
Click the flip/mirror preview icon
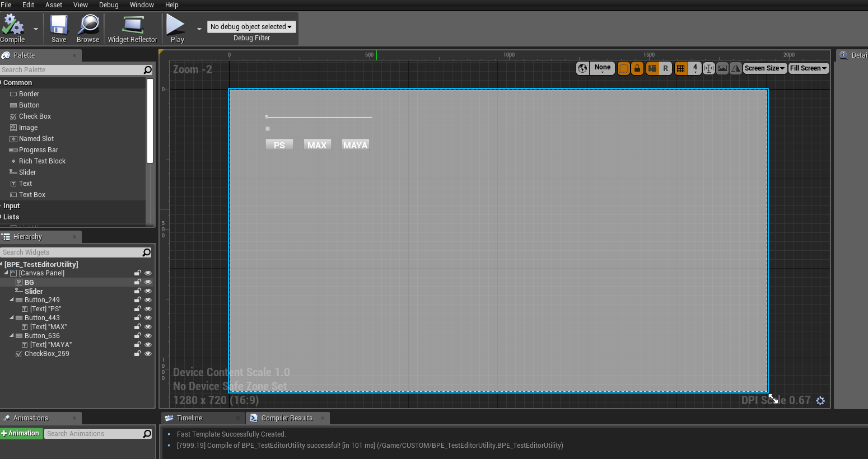[736, 68]
